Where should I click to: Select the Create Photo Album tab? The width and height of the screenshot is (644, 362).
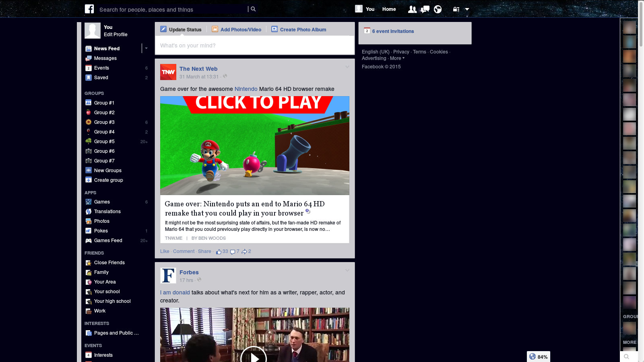point(299,29)
